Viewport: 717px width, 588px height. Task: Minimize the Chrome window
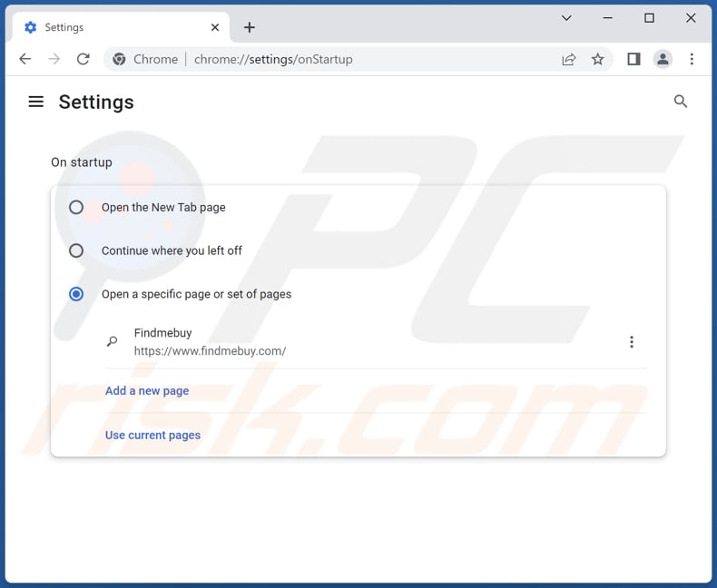608,18
